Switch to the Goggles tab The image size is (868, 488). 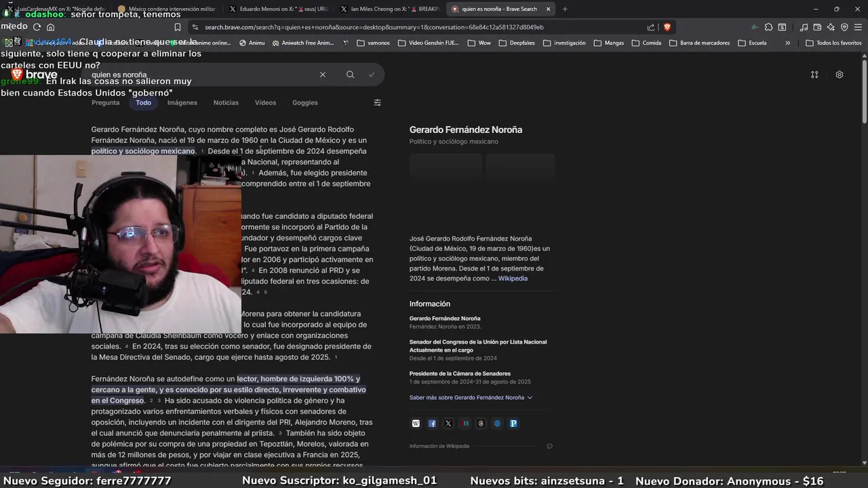pyautogui.click(x=304, y=102)
